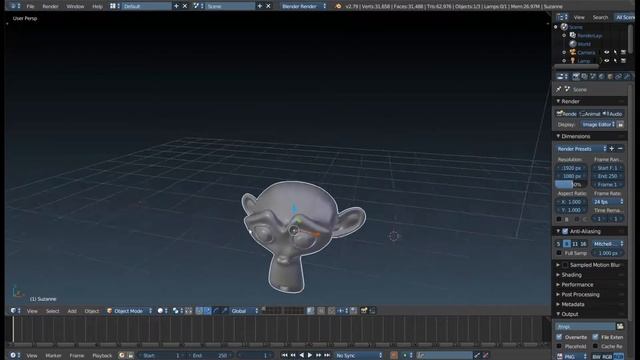Open the Render menu in top bar
Screen dimensions: 640x360
(50, 7)
